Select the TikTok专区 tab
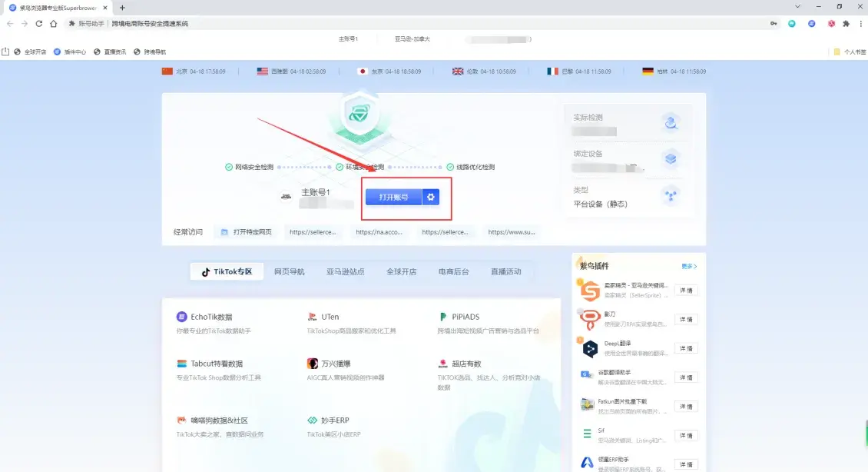 click(x=227, y=271)
